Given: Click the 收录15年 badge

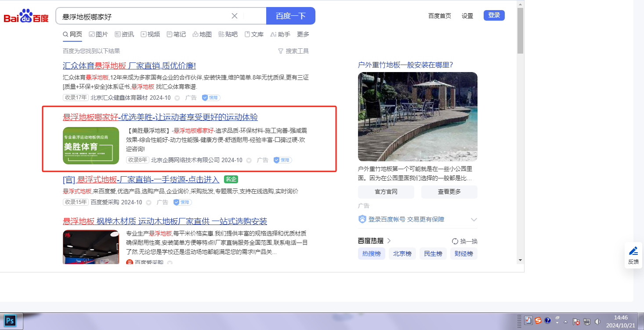Looking at the screenshot, I should [x=76, y=202].
